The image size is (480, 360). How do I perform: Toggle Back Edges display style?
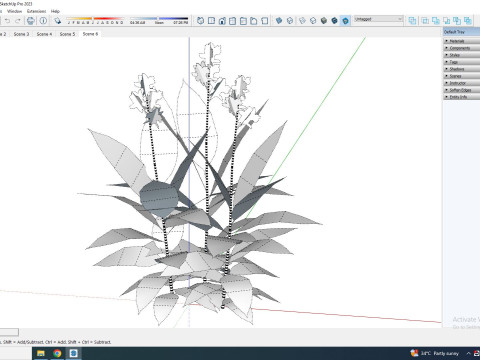pos(290,21)
